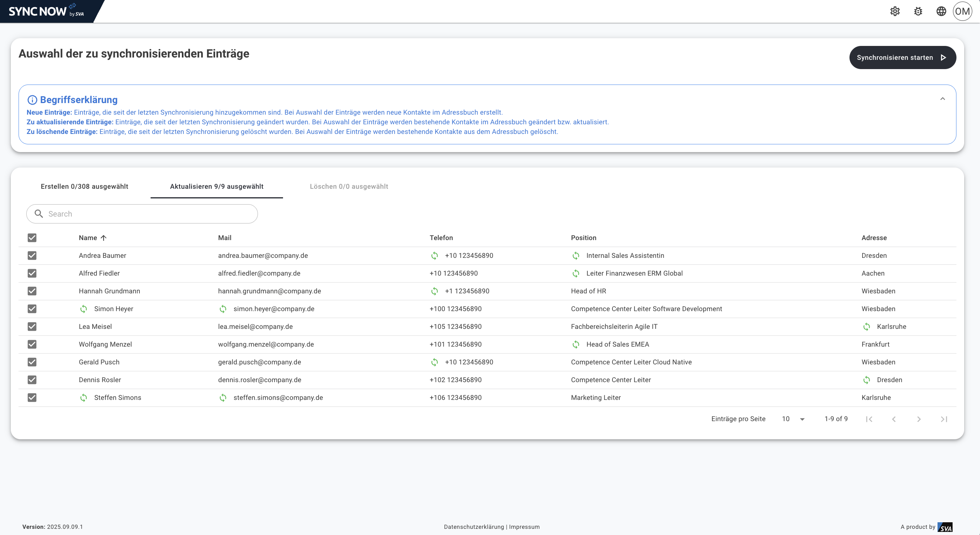Toggle the checkbox for Gerald Pusch
The width and height of the screenshot is (980, 535).
32,362
